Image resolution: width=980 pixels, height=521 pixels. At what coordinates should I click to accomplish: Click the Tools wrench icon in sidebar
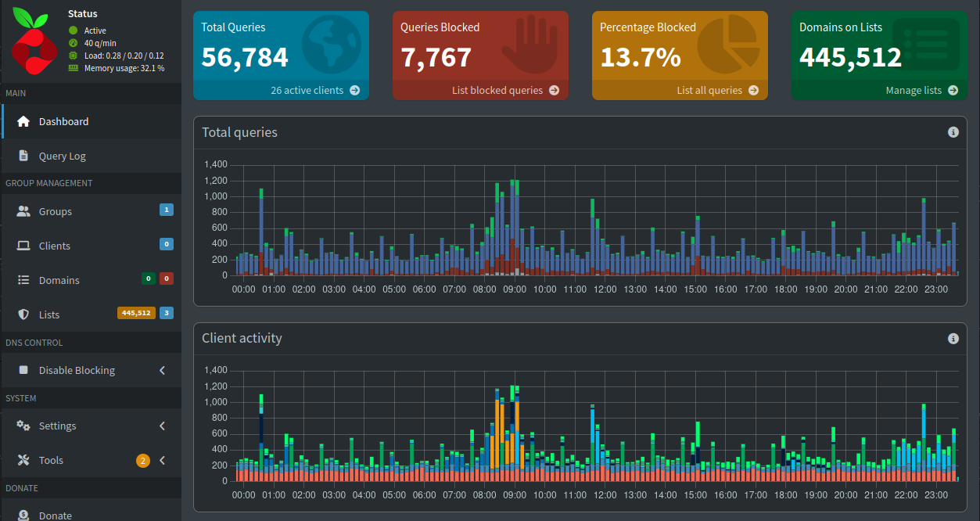tap(23, 460)
